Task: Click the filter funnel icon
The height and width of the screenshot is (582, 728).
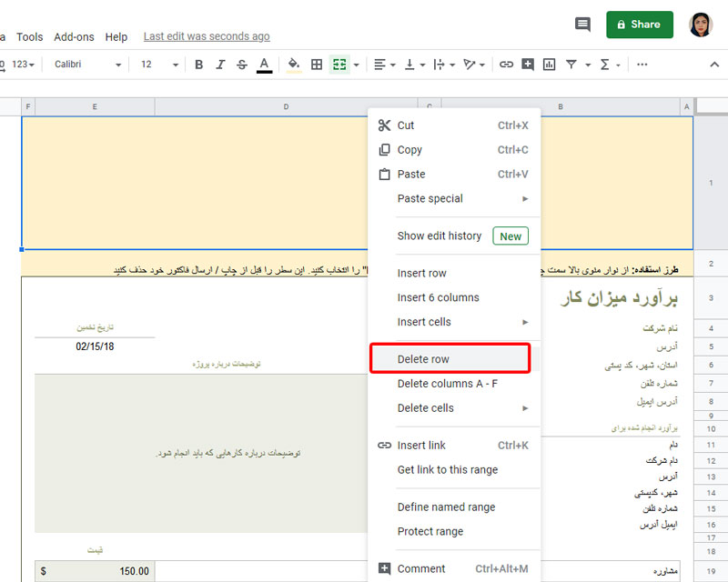Action: click(x=571, y=65)
